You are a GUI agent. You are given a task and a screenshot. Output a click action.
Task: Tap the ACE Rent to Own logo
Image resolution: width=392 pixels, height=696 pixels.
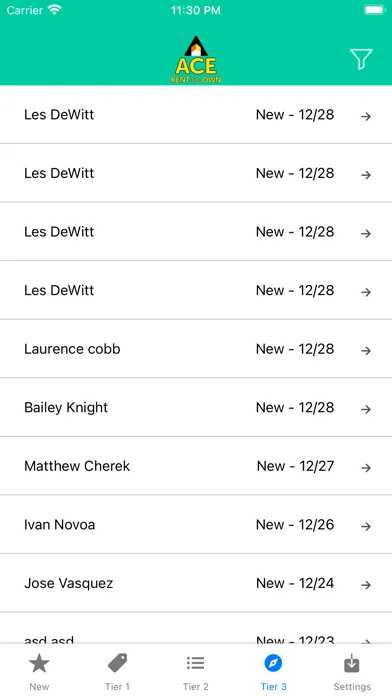point(196,59)
